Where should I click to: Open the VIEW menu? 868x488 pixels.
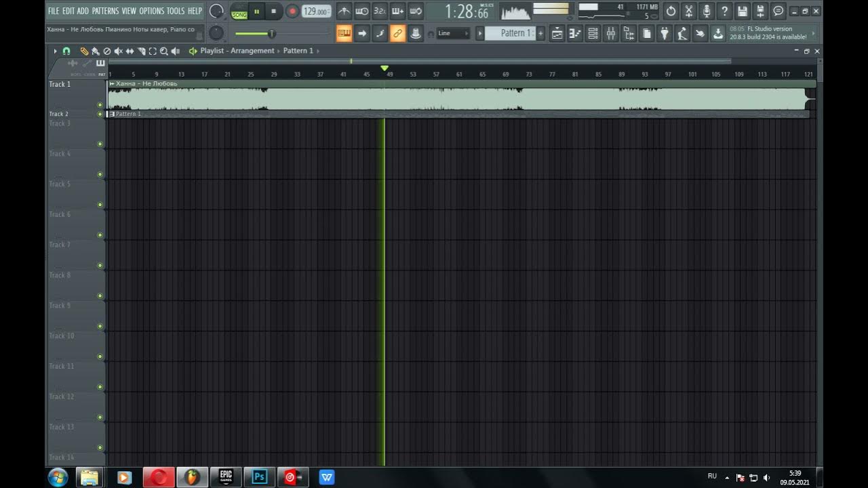coord(129,11)
